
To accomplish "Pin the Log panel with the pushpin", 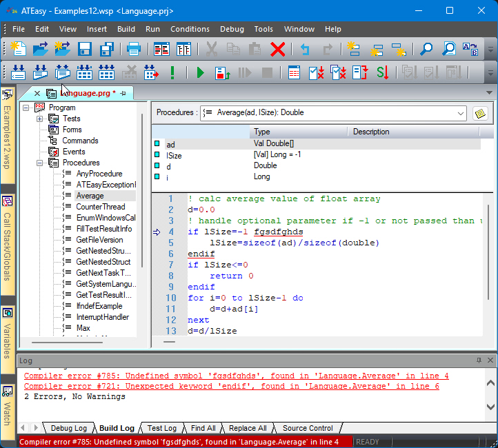I will click(x=479, y=360).
